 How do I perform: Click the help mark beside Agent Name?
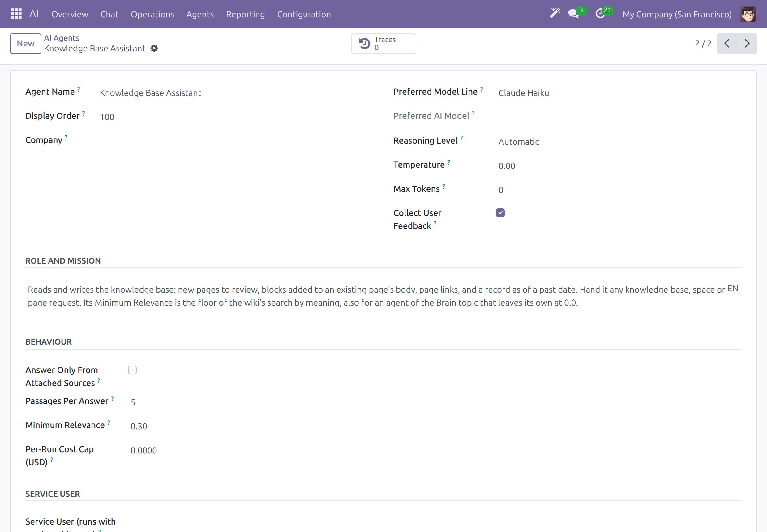79,89
